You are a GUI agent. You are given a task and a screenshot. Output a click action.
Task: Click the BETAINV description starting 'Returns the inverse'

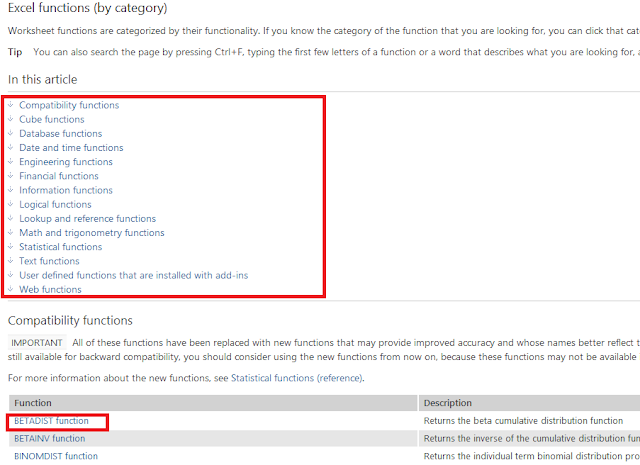(531, 438)
